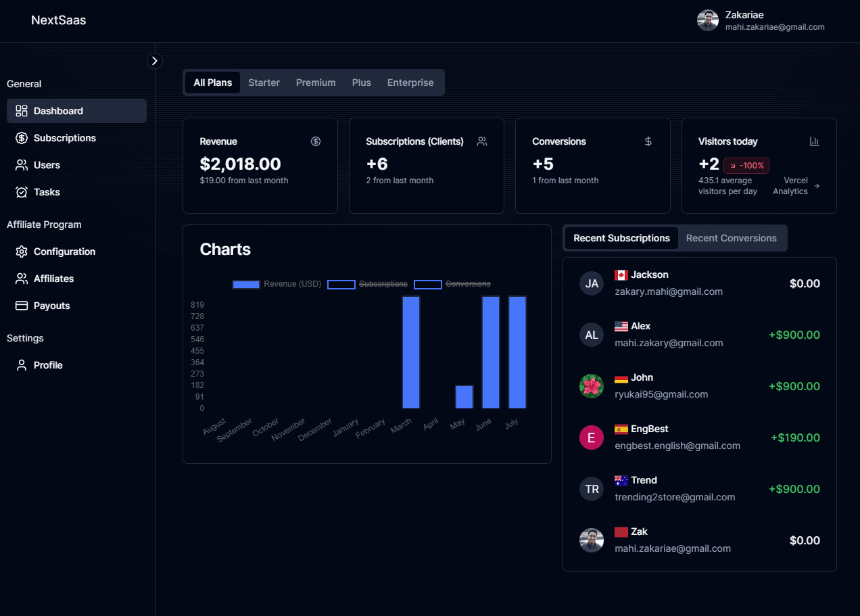Open the Zakariae account menu in header
860x616 pixels.
tap(760, 20)
